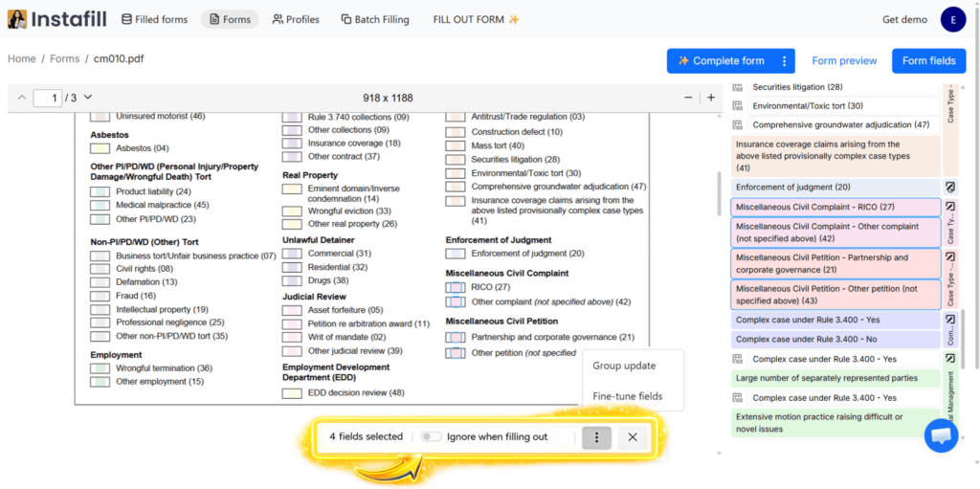The width and height of the screenshot is (980, 489).
Task: Go to next page with down chevron
Action: click(x=88, y=98)
